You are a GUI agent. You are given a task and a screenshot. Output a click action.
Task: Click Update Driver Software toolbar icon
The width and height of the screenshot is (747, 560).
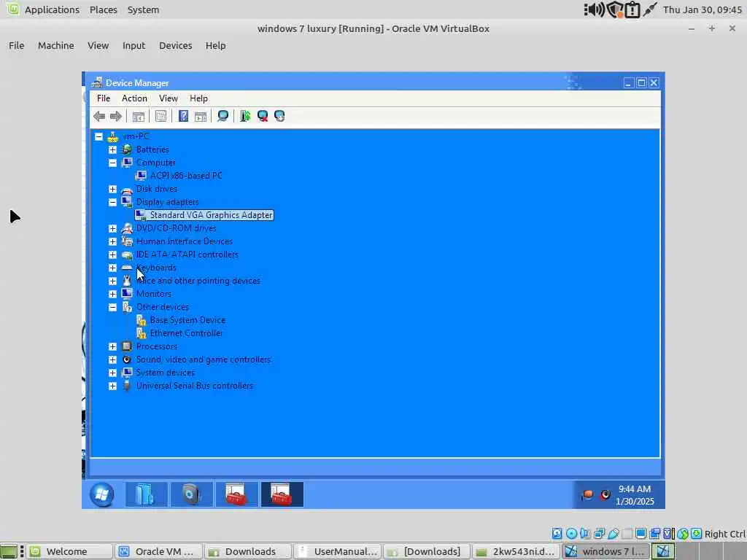[x=245, y=116]
